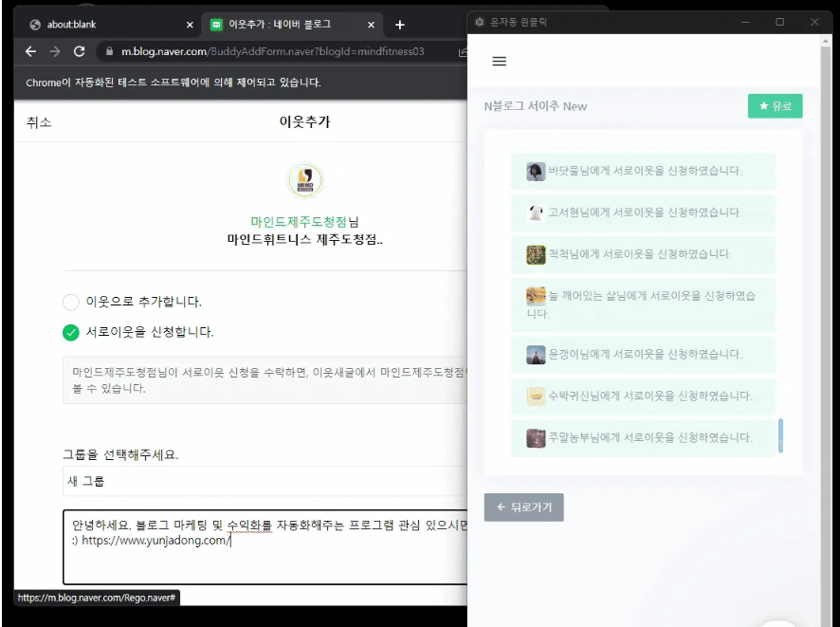Click the address bar lock icon

109,51
